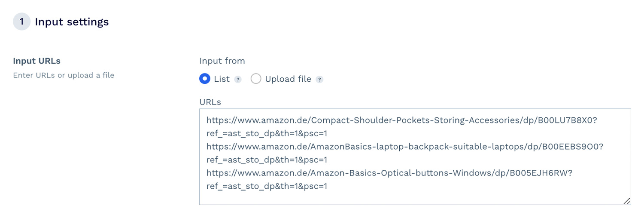The height and width of the screenshot is (215, 644).
Task: Click the AmazonBasics-laptop-backpack URL line
Action: pyautogui.click(x=405, y=147)
